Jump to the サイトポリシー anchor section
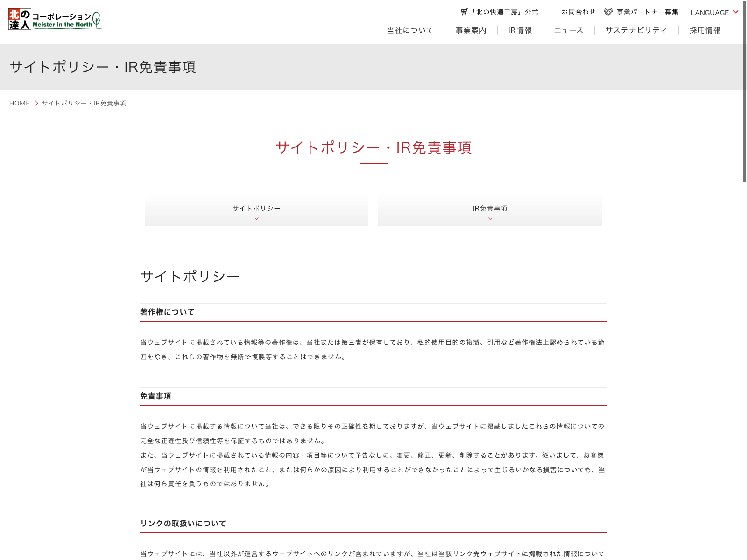This screenshot has height=560, width=747. [256, 209]
